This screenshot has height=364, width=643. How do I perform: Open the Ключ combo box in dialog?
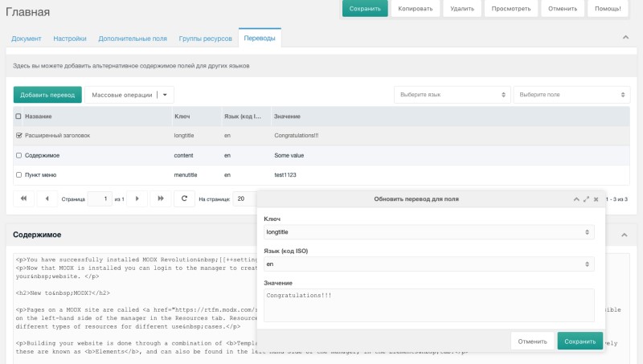click(x=429, y=232)
